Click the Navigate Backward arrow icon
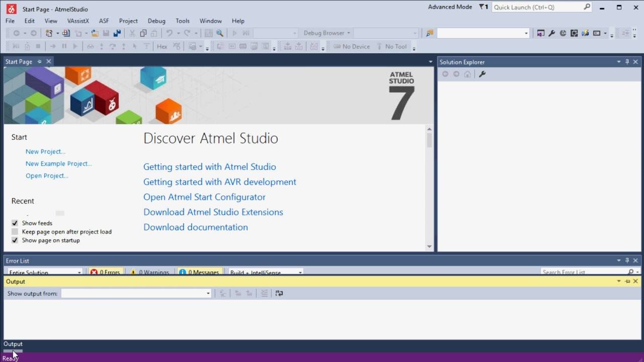 [17, 33]
